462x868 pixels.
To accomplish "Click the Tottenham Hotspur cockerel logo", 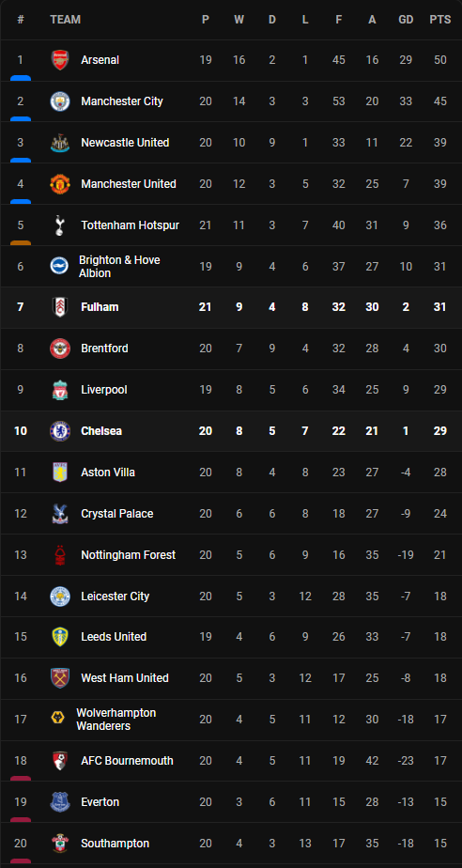I will click(x=60, y=225).
